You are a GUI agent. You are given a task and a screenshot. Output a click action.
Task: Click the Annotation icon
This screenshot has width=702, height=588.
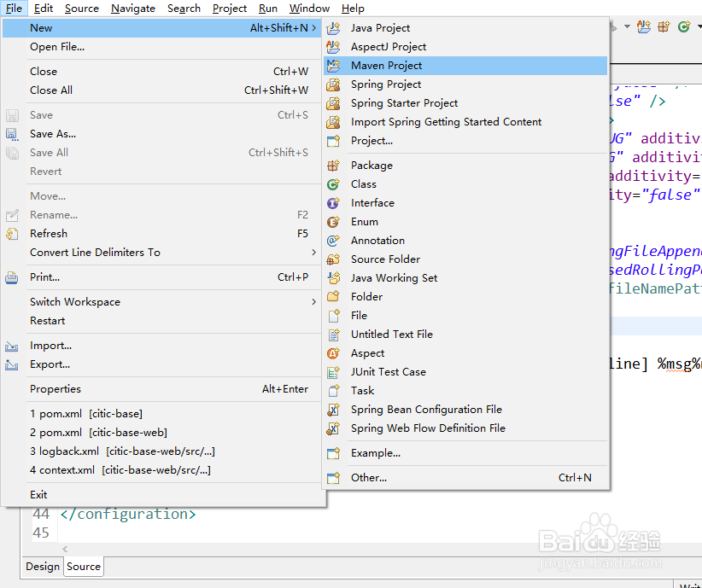(333, 241)
